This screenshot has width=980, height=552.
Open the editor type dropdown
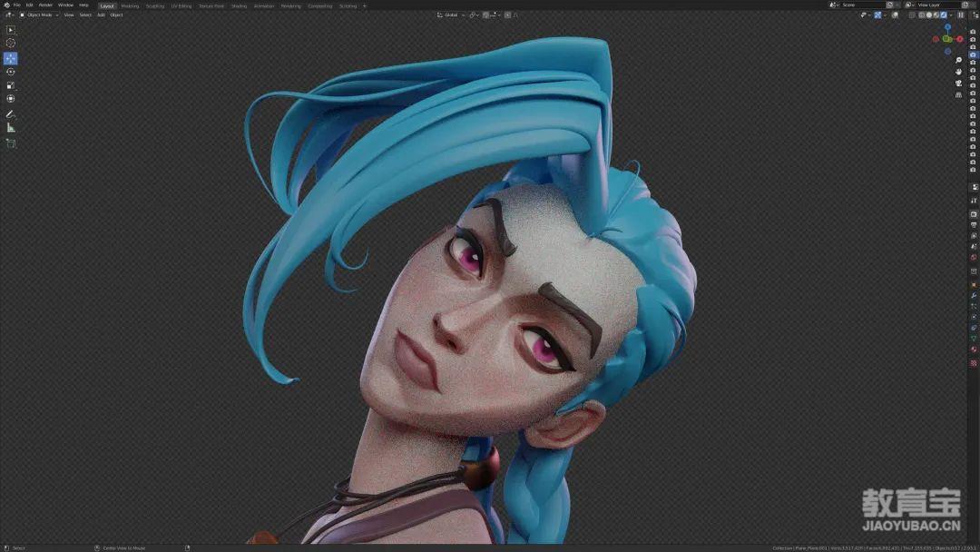pos(9,15)
